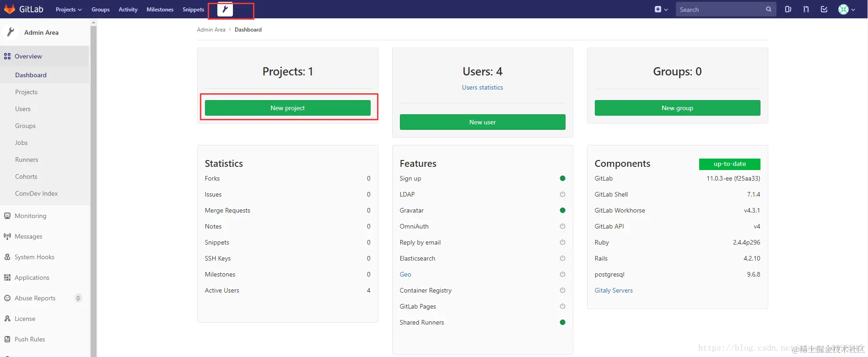
Task: Click the Container Registry status icon
Action: (562, 290)
